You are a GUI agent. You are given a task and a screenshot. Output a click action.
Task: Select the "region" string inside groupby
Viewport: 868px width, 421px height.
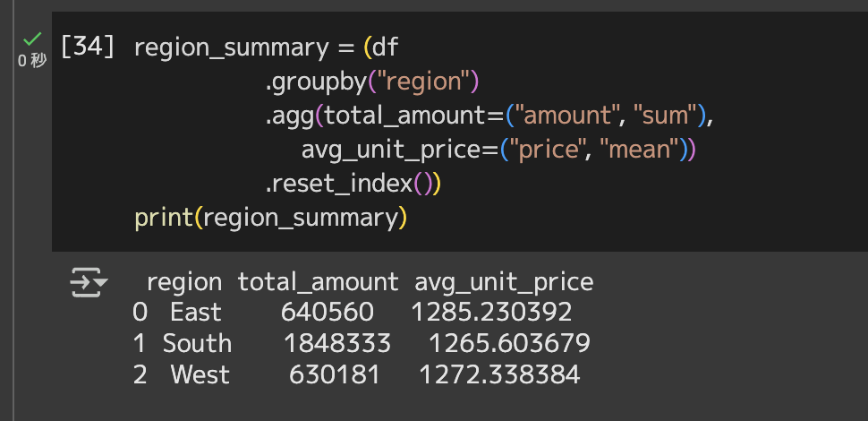[423, 82]
